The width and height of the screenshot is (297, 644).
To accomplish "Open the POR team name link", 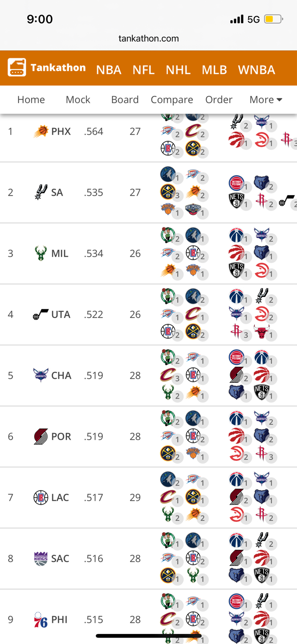I will [x=61, y=436].
